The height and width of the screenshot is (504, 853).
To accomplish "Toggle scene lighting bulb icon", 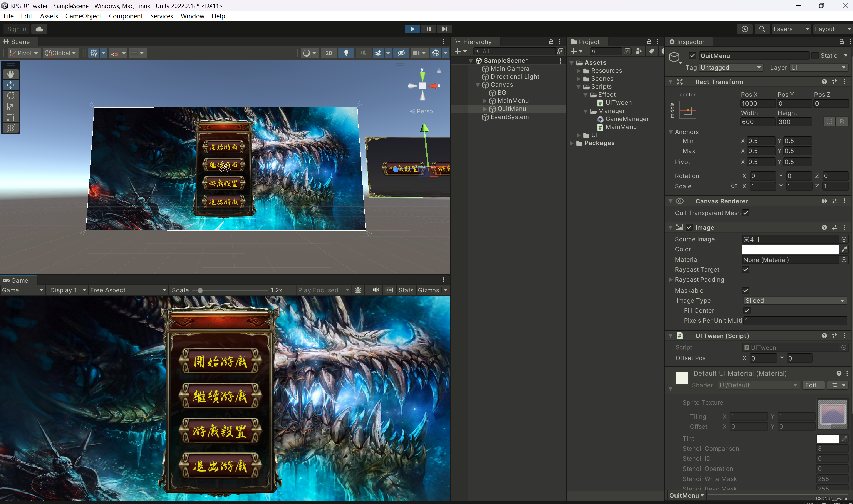I will click(x=346, y=53).
